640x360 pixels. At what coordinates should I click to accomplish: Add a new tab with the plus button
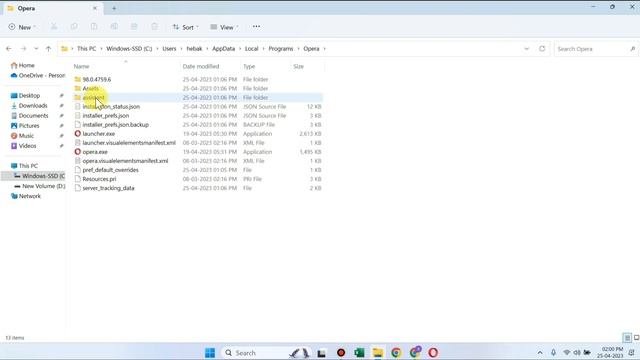pos(114,8)
